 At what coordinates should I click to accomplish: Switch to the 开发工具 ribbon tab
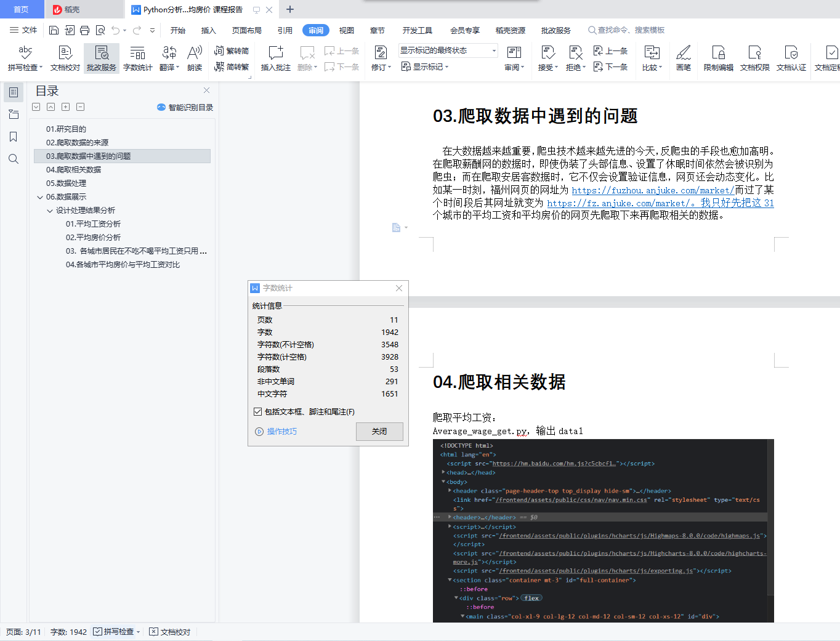click(x=418, y=30)
